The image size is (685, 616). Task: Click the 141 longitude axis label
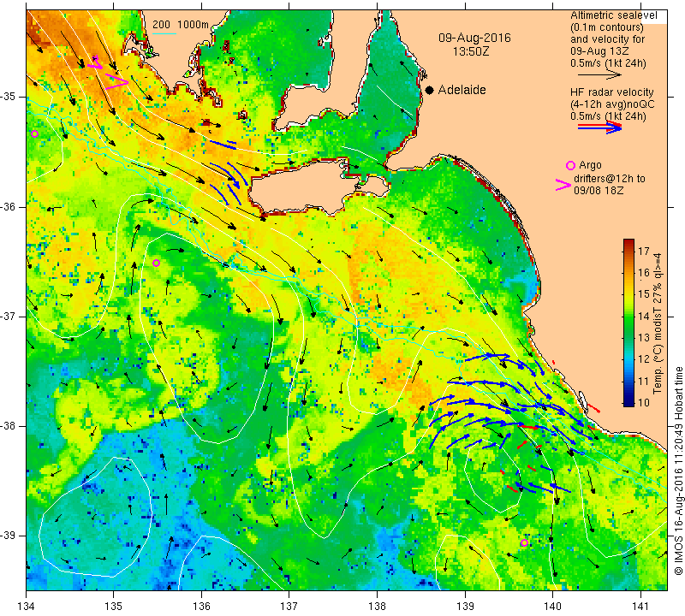[x=640, y=607]
